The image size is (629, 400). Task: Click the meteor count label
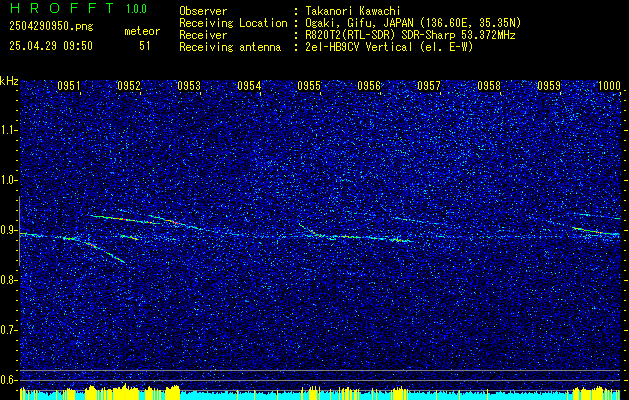coord(142,31)
